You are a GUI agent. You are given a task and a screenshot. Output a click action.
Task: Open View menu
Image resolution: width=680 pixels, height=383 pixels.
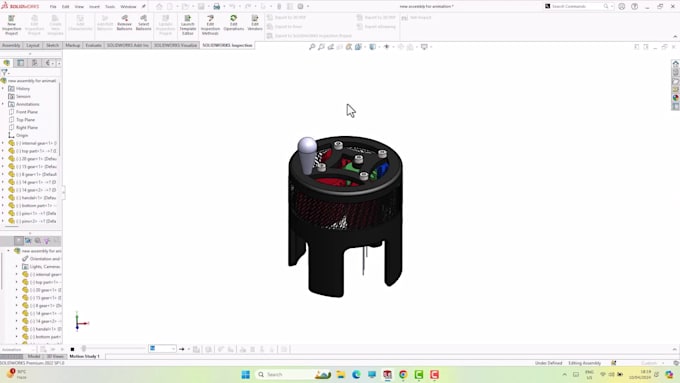(79, 7)
